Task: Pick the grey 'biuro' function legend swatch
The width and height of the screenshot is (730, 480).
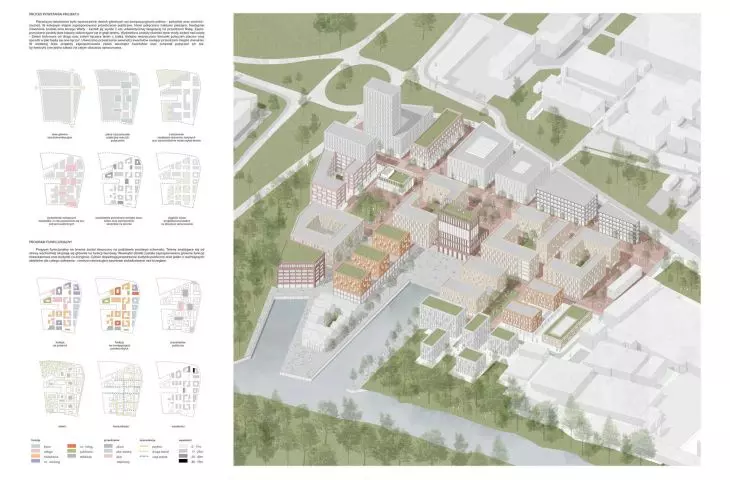Action: [x=35, y=446]
